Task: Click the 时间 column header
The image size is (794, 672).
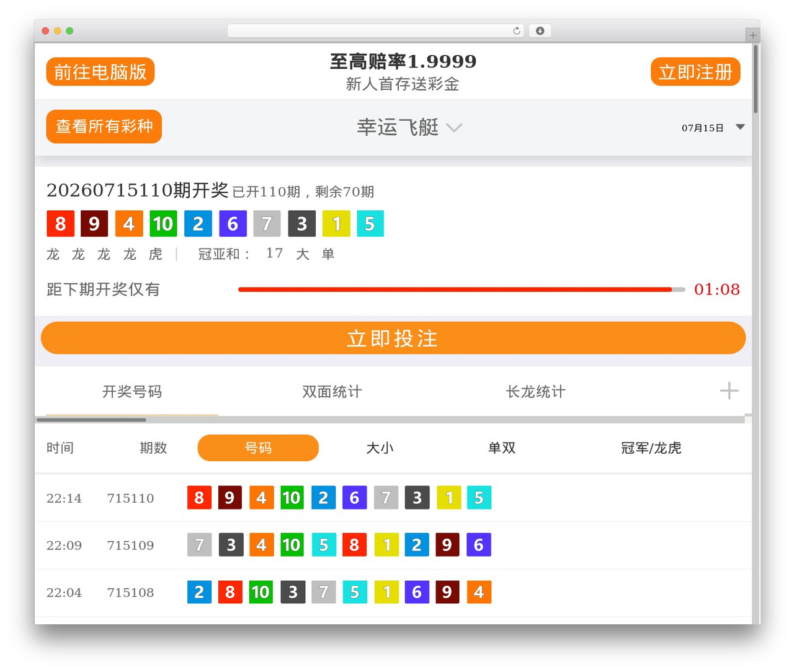Action: coord(60,448)
